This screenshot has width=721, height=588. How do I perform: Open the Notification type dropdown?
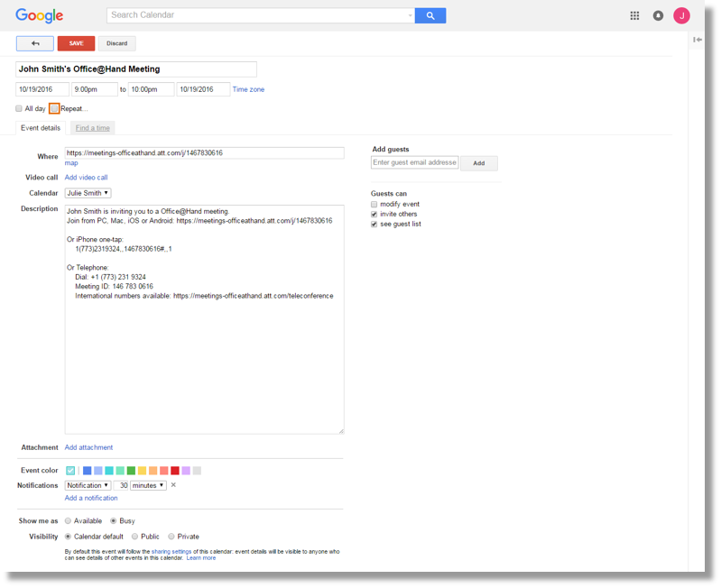coord(88,485)
